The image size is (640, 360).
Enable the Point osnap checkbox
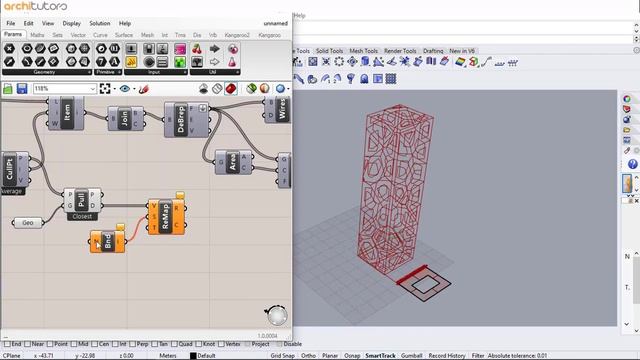pyautogui.click(x=50, y=344)
